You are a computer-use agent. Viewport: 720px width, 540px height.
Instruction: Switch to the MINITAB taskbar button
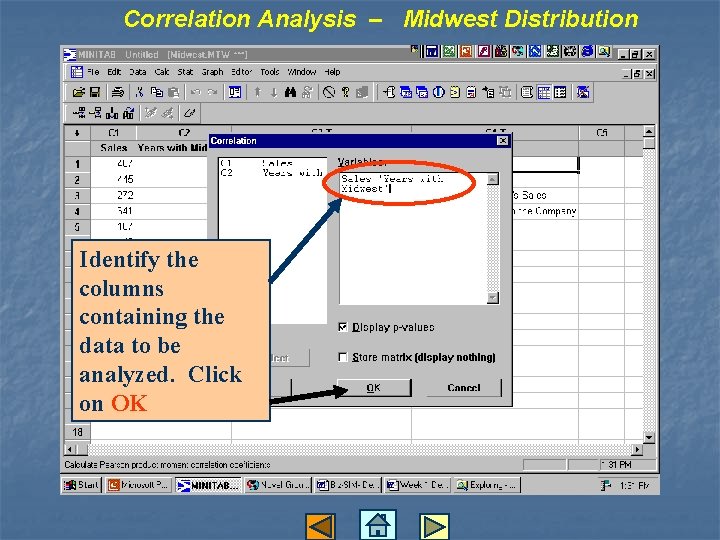[x=208, y=485]
